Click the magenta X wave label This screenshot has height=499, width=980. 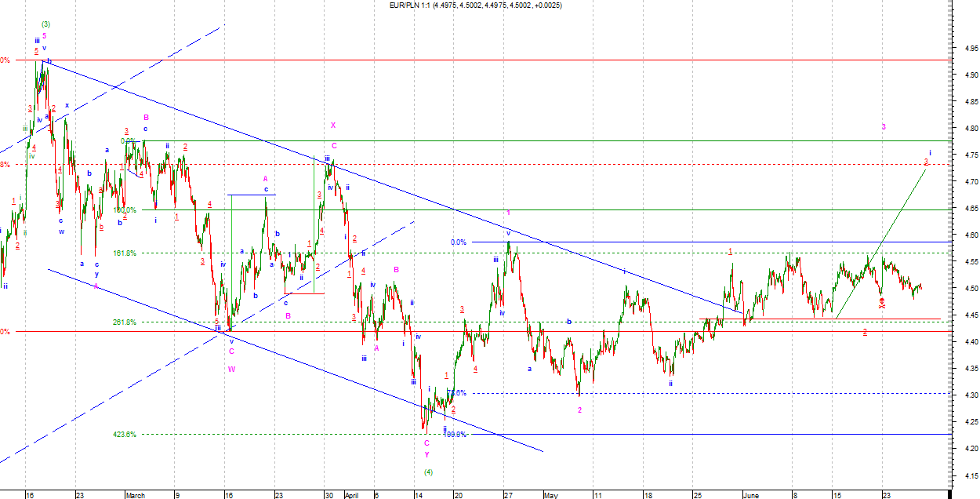[333, 126]
